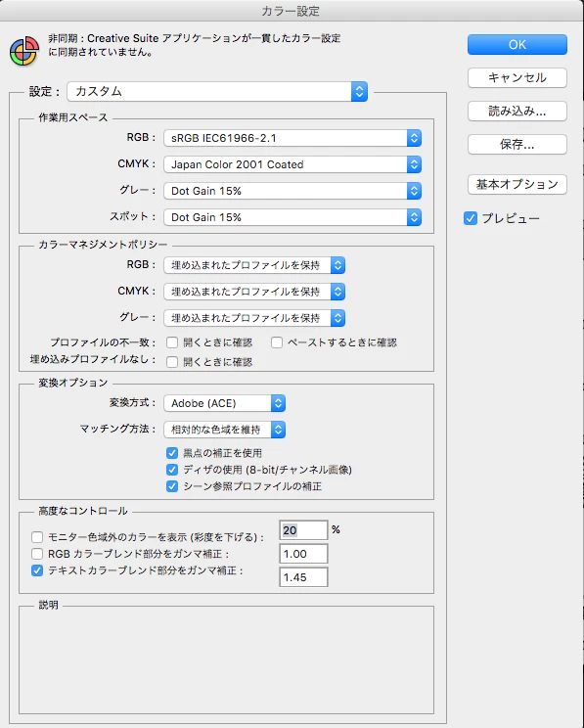The image size is (584, 728).
Task: Open the マッチング方法 dropdown
Action: (225, 430)
